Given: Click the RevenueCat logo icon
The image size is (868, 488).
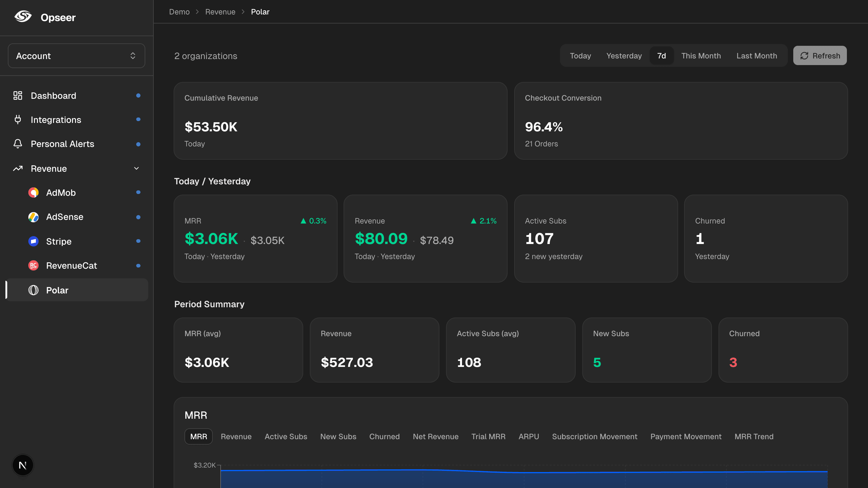Looking at the screenshot, I should 33,265.
